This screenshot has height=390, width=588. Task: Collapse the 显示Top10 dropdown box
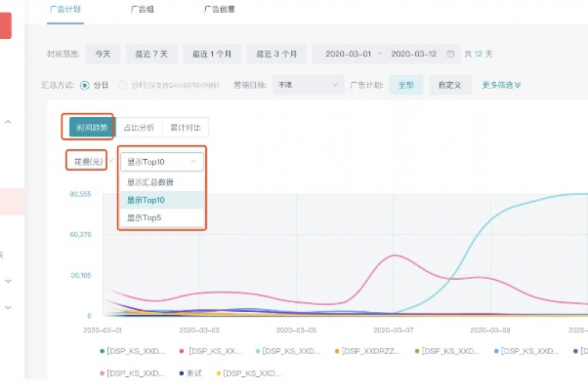162,162
